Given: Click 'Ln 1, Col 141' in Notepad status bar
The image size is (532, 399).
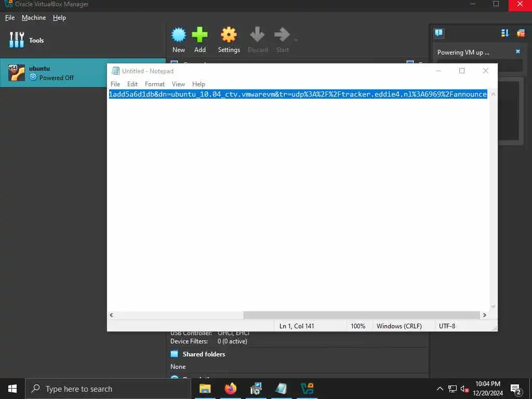Looking at the screenshot, I should (297, 326).
